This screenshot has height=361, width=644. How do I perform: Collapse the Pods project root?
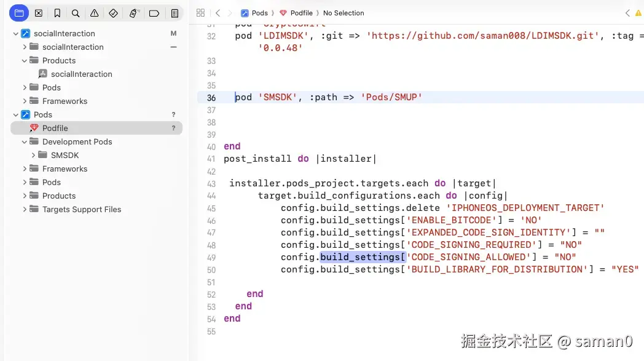pos(15,115)
